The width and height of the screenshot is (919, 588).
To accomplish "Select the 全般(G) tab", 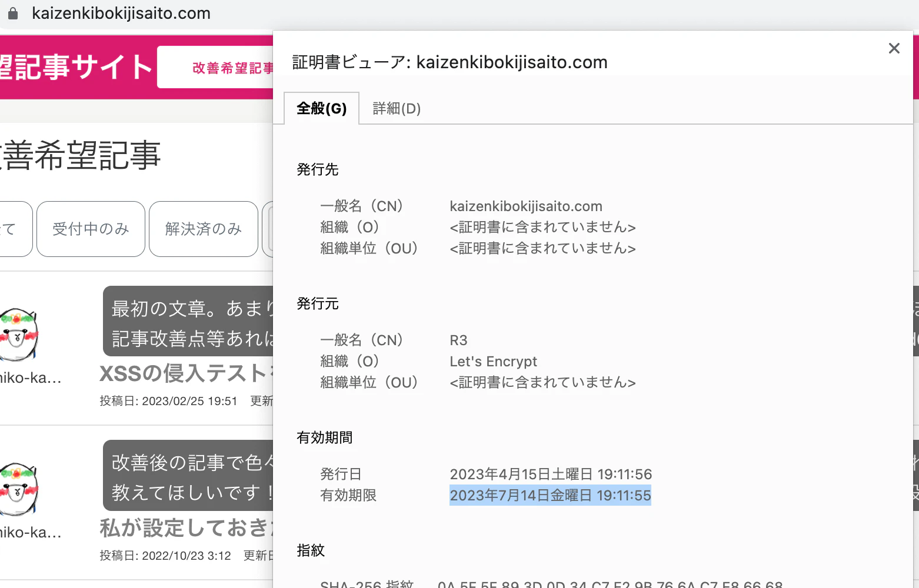I will (321, 108).
